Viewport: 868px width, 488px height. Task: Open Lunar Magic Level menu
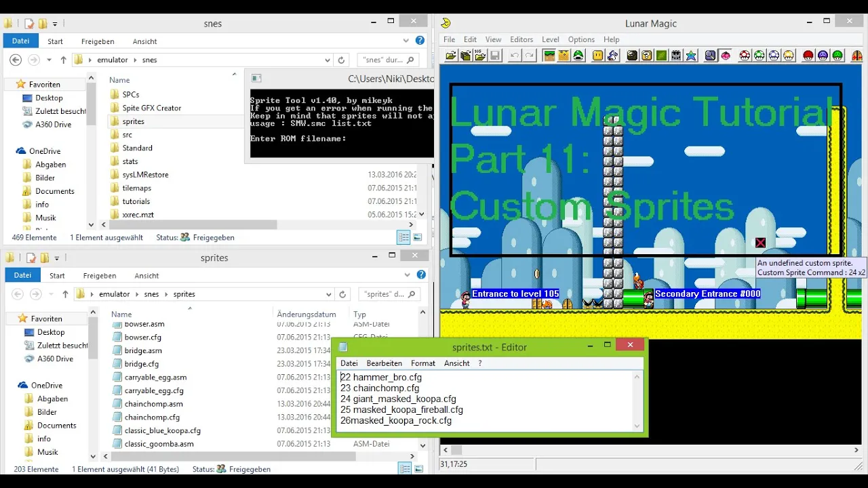[551, 39]
